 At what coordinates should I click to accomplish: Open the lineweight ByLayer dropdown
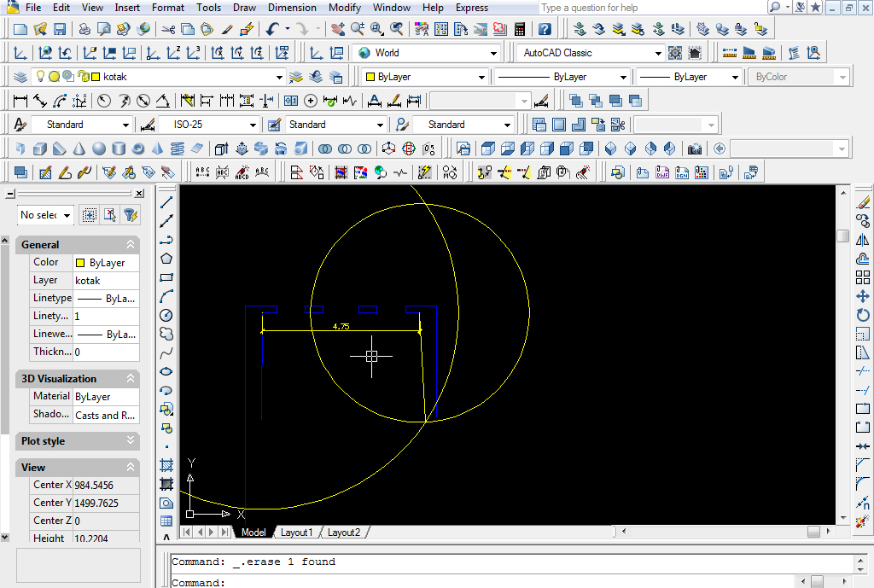tap(735, 78)
